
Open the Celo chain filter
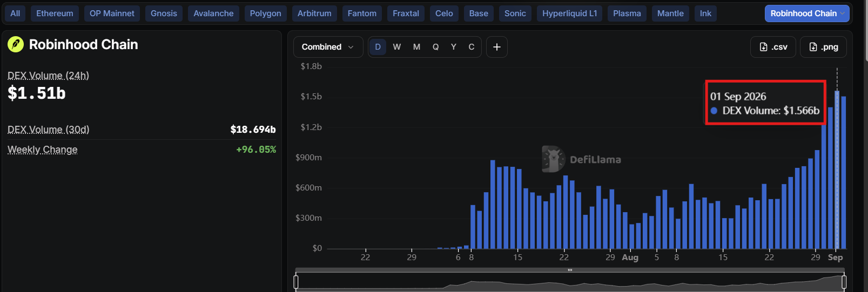(x=444, y=13)
